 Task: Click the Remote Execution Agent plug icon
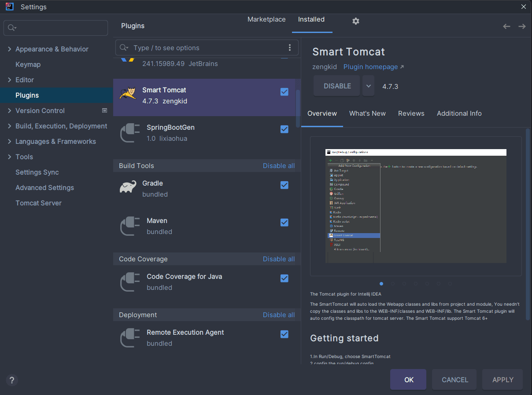130,338
